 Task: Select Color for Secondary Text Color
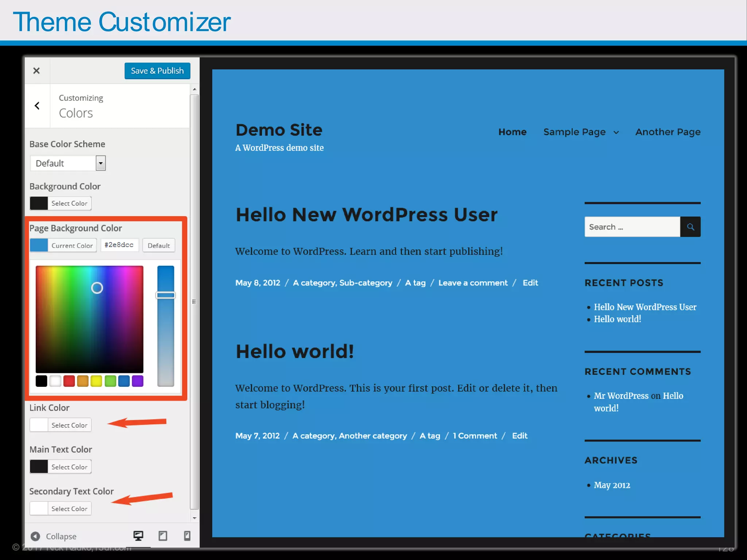[x=61, y=509]
